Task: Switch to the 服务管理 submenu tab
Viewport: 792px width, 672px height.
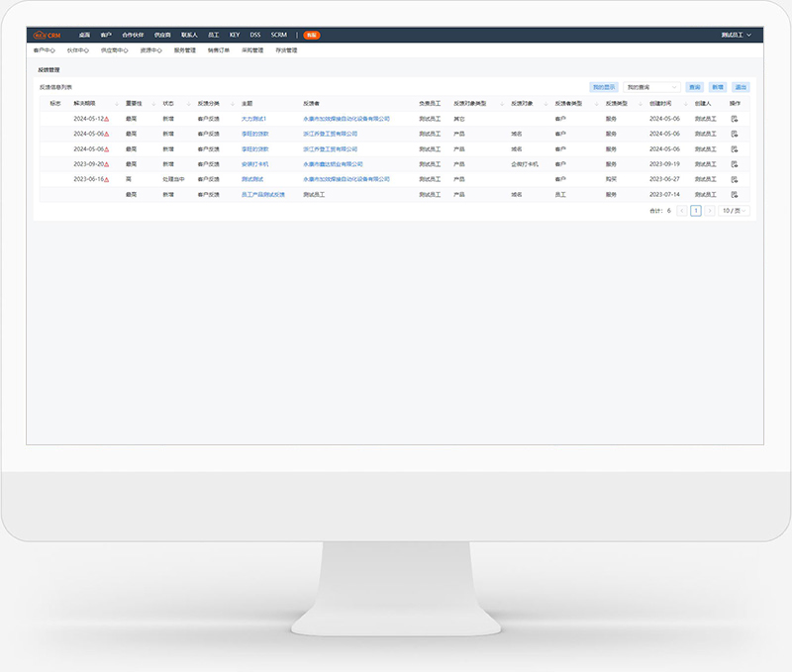Action: 184,49
